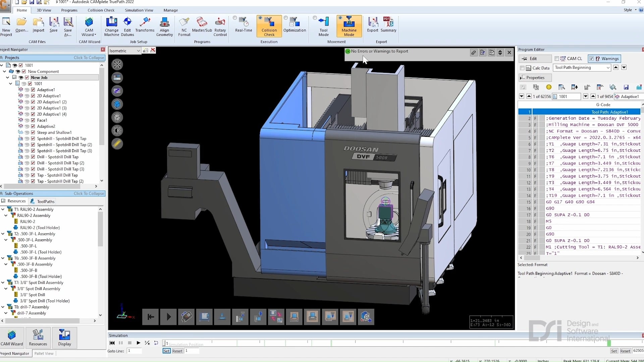644x362 pixels.
Task: Open the 1001 program selector dropdown
Action: click(585, 97)
